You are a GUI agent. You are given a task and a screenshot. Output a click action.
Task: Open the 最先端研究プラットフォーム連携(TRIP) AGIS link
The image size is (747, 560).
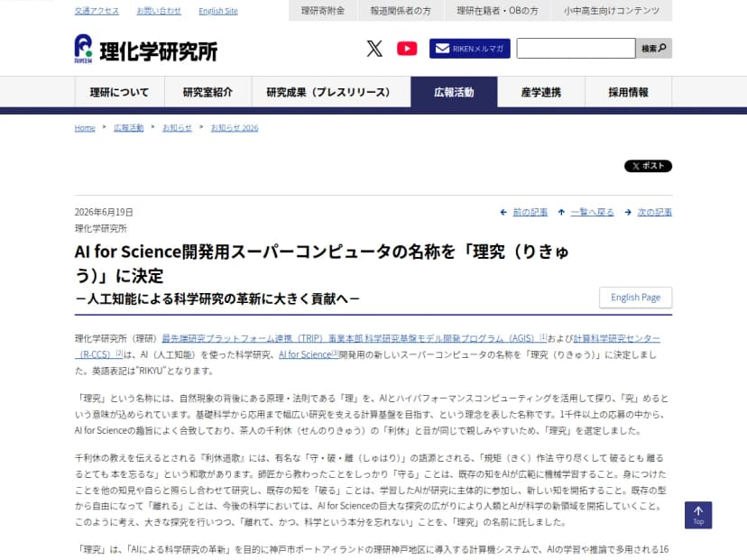(354, 338)
